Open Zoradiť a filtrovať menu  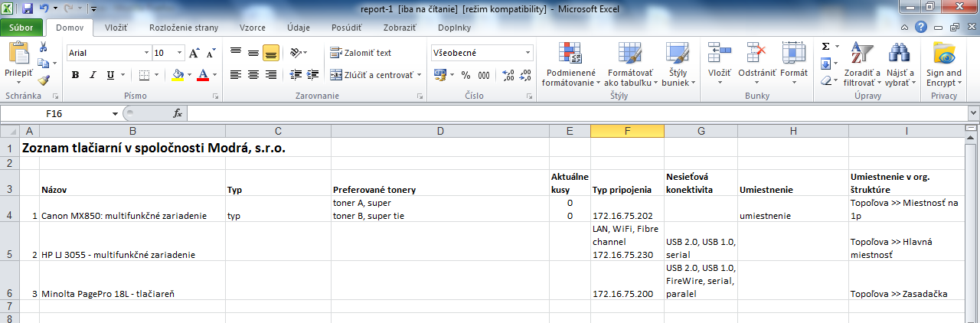pyautogui.click(x=862, y=65)
